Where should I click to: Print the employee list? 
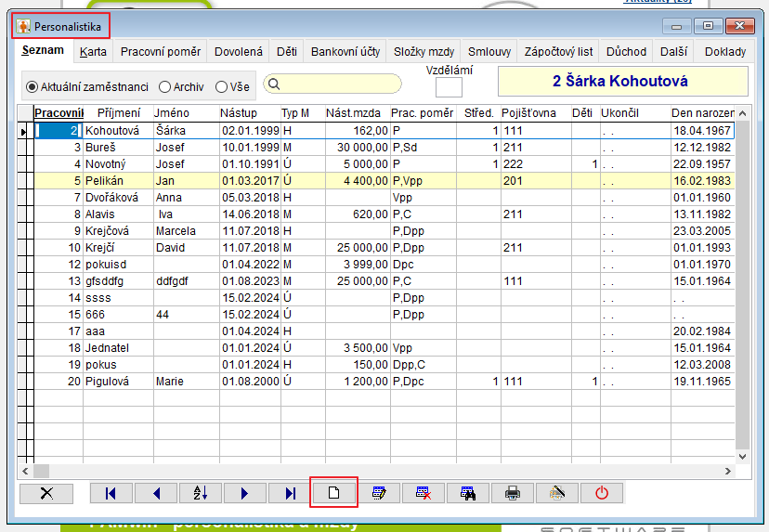pyautogui.click(x=513, y=493)
